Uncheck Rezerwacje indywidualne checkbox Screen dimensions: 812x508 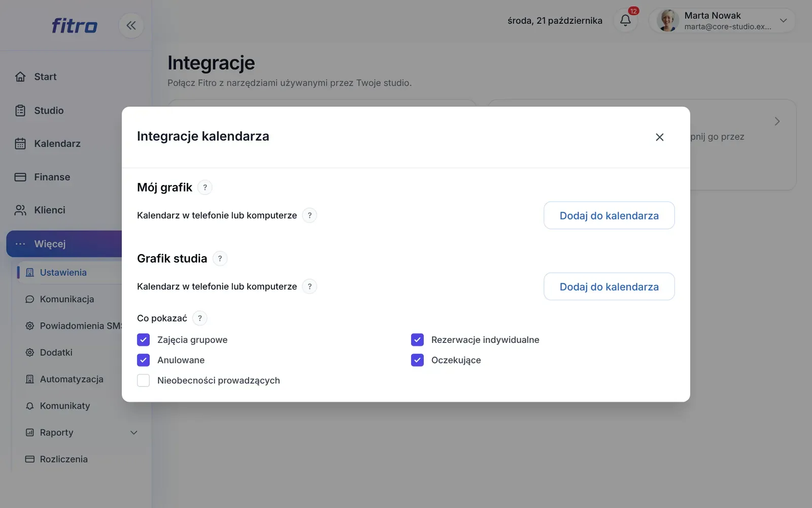pyautogui.click(x=417, y=340)
